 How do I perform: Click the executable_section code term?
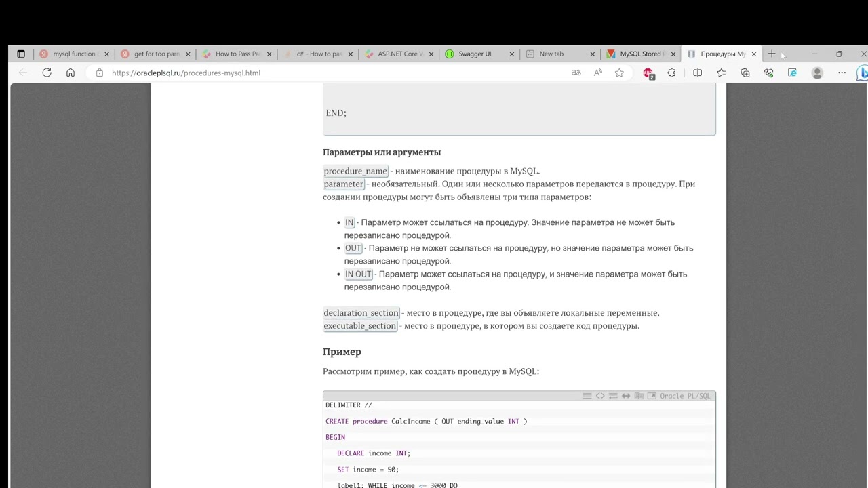[360, 326]
